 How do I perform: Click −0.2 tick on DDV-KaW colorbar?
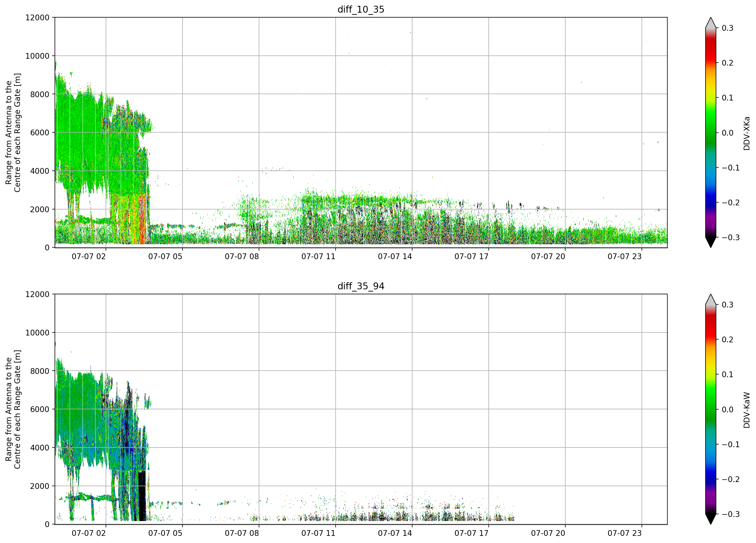[731, 479]
